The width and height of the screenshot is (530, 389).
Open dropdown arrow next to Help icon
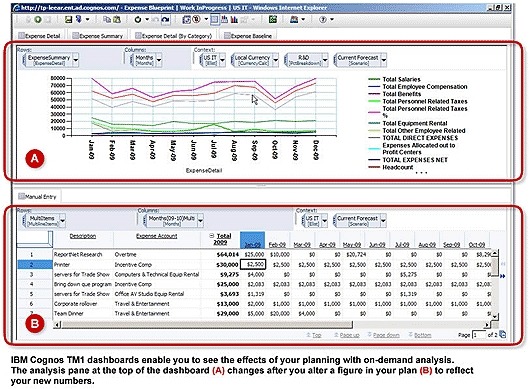332,20
